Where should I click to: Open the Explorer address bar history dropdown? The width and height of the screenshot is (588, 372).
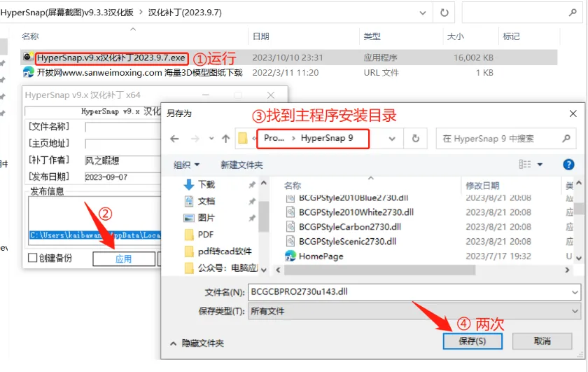(423, 13)
